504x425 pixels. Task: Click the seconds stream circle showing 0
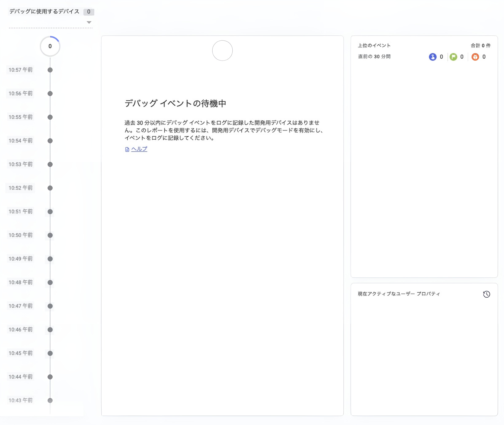click(50, 46)
